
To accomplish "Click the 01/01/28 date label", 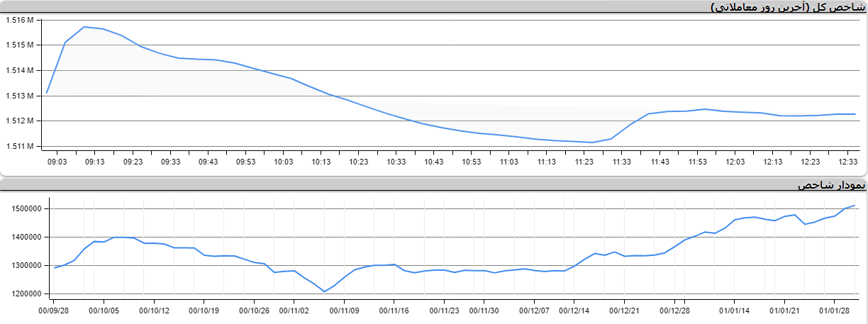I will point(835,310).
